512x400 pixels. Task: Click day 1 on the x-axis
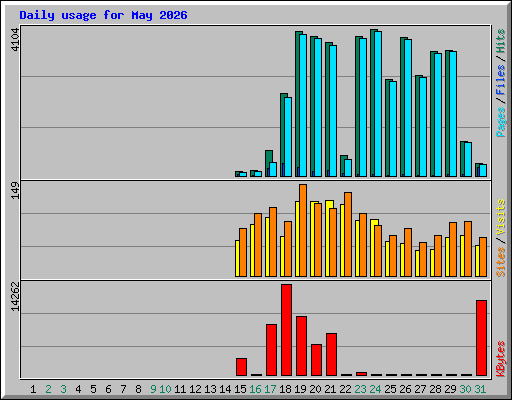point(33,389)
